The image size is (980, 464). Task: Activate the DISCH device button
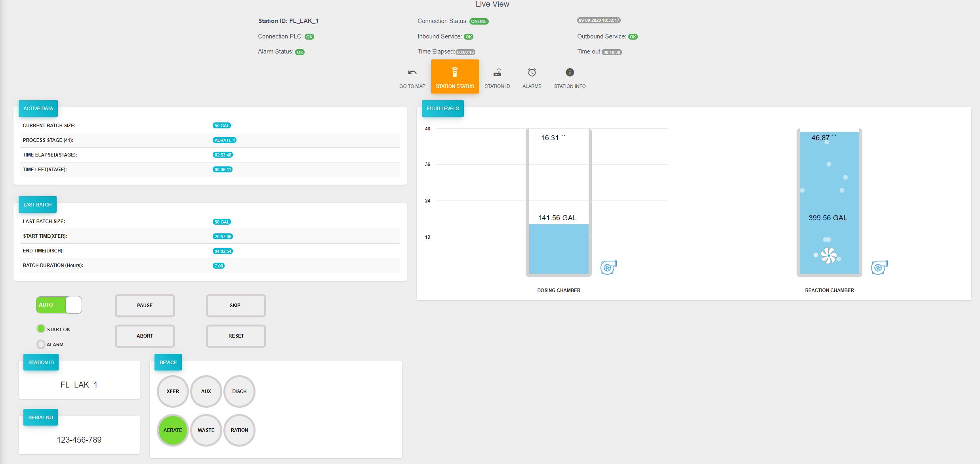point(239,391)
